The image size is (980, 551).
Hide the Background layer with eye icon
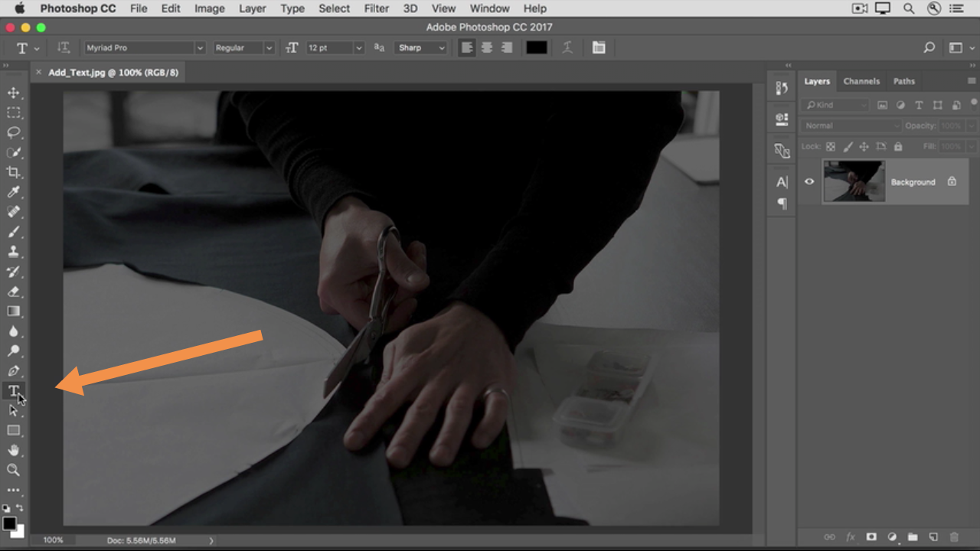point(809,181)
